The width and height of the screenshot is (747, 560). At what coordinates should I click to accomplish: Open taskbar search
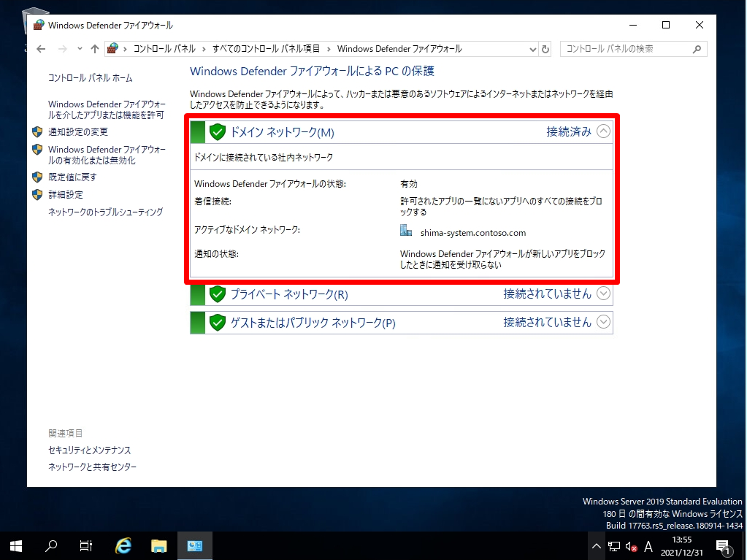click(51, 545)
